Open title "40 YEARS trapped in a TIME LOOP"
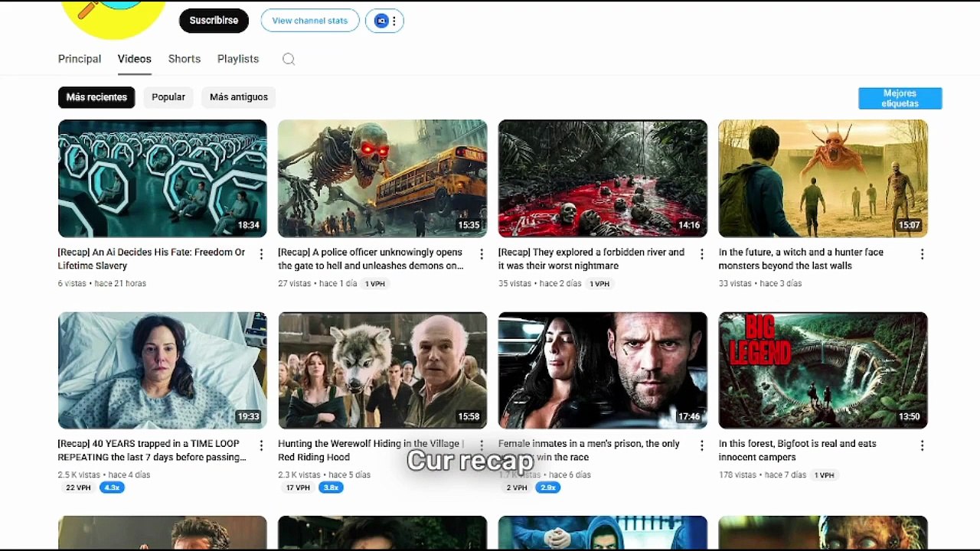This screenshot has width=980, height=551. pyautogui.click(x=152, y=450)
